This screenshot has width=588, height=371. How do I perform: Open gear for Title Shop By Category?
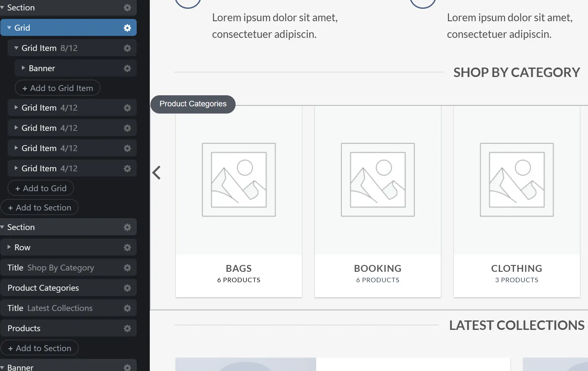pos(127,268)
